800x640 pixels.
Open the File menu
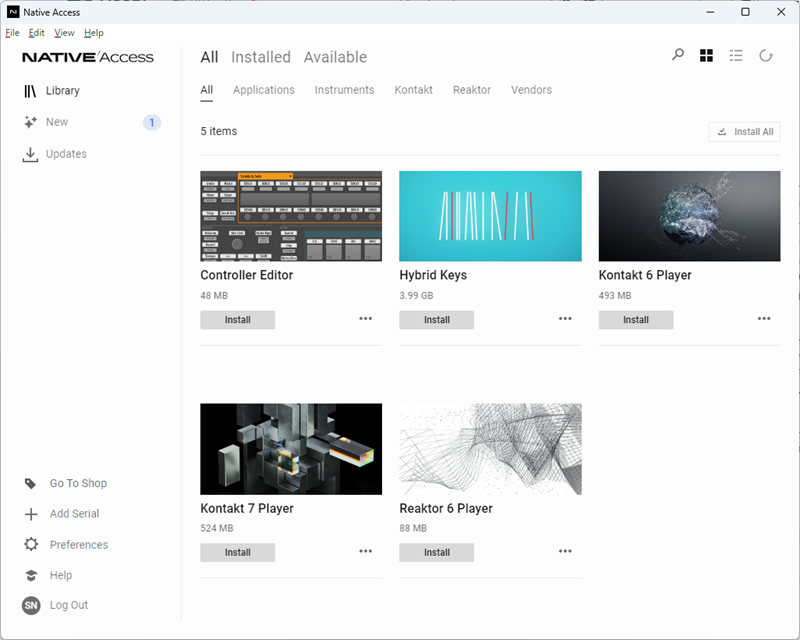[12, 33]
